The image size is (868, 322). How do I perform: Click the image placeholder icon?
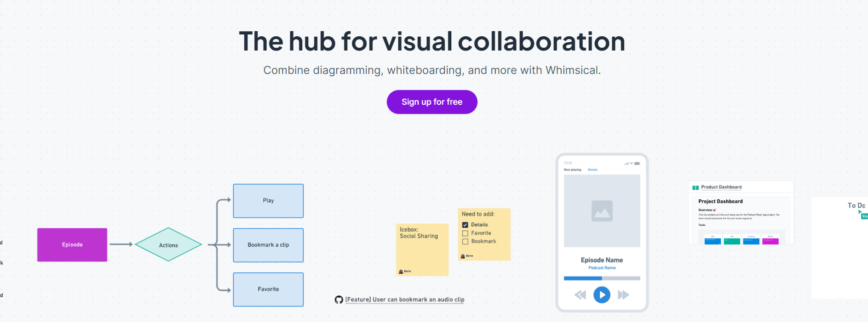point(602,211)
